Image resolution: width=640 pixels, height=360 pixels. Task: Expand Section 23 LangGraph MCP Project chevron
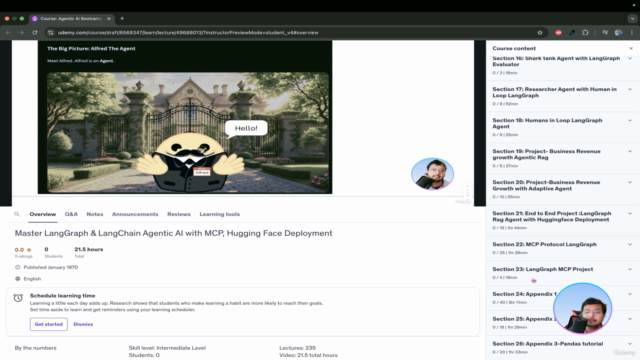pos(630,269)
